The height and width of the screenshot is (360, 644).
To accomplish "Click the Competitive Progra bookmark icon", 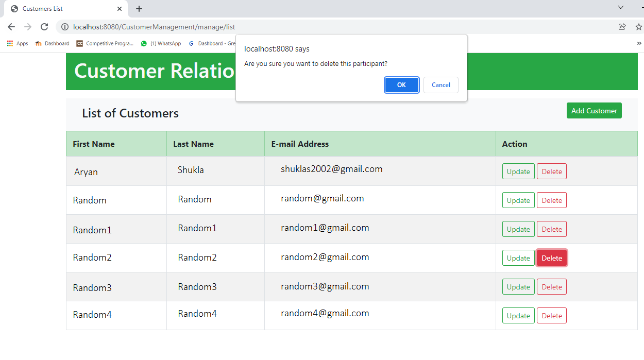I will pos(80,43).
